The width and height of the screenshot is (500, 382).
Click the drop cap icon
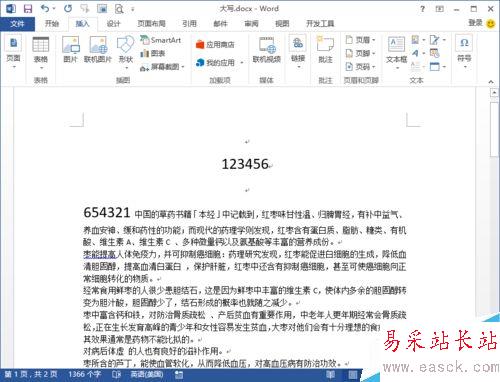coord(415,66)
